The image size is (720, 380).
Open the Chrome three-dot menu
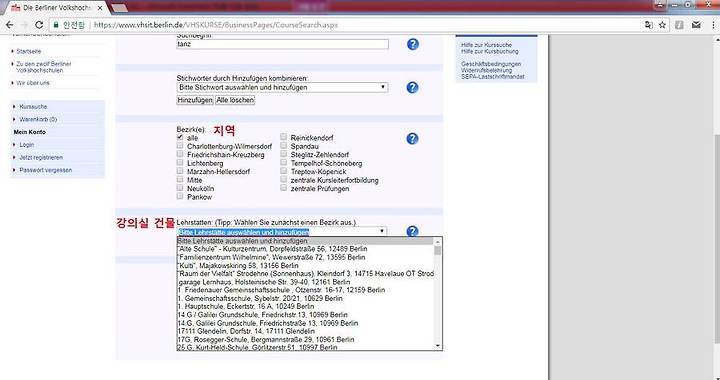712,25
